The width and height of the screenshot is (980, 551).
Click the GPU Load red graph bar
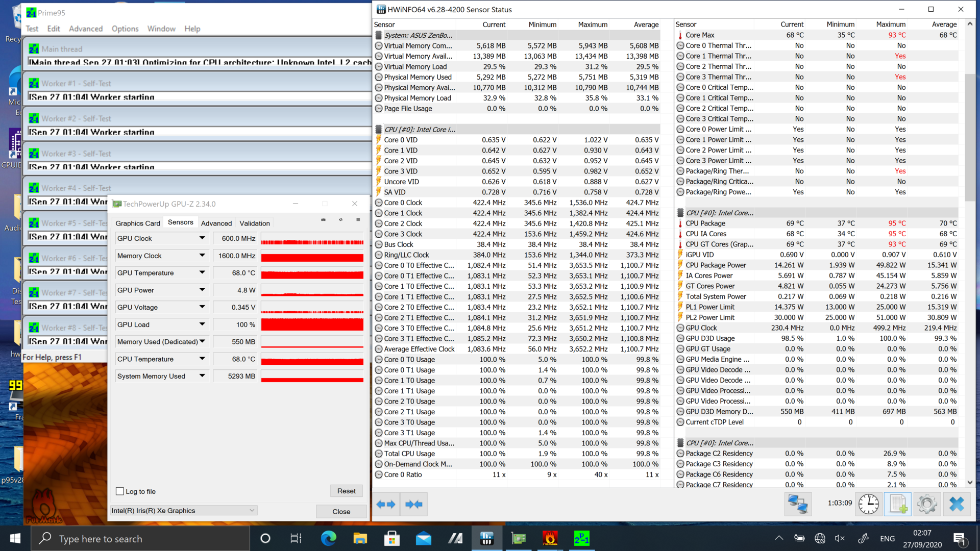(312, 324)
